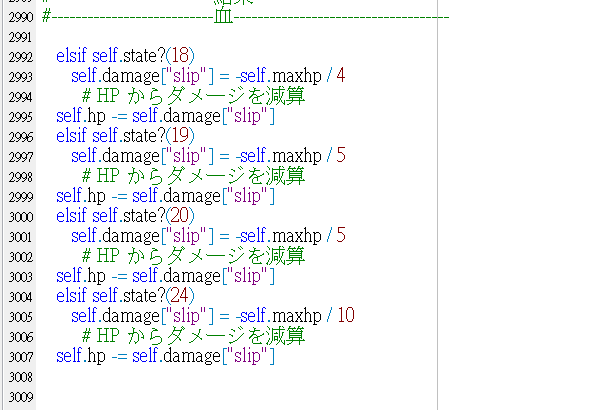Click 'elsif self.state?(24)' code line
The height and width of the screenshot is (410, 591).
point(125,295)
